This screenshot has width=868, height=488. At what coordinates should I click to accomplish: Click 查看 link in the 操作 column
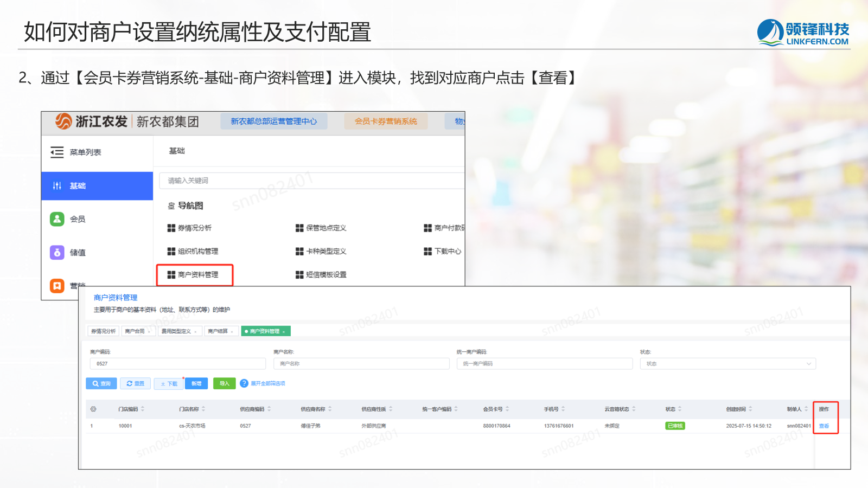(824, 426)
